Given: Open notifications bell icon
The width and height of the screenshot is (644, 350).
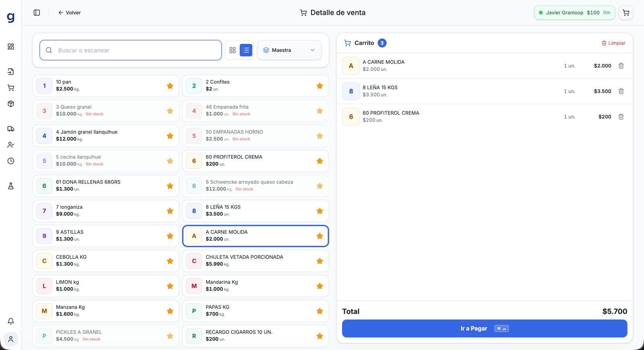Looking at the screenshot, I should tap(11, 321).
